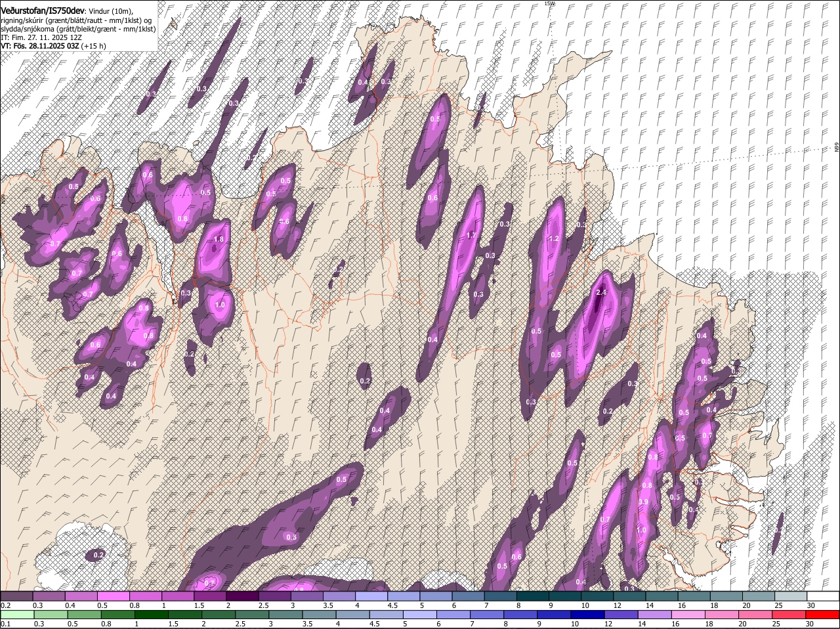Click the dark teal 8 swatch in the upper legend
This screenshot has width=840, height=629.
coord(532,596)
